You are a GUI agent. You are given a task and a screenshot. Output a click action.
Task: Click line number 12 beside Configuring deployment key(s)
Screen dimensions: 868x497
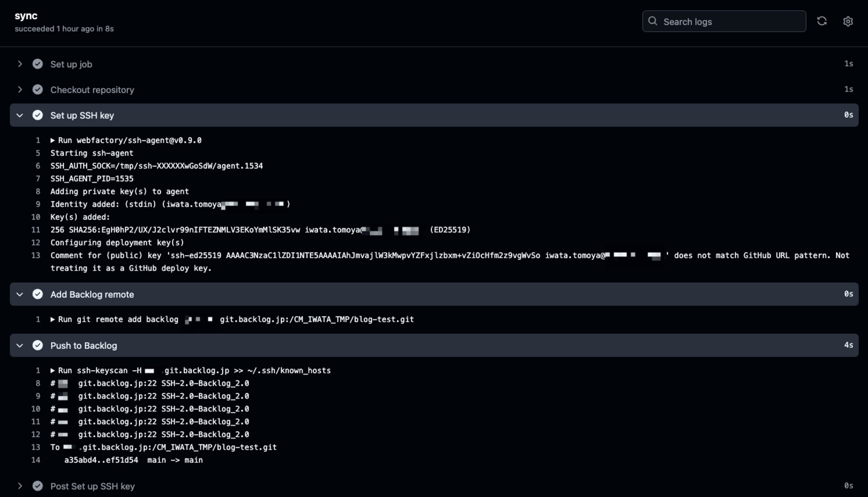pos(36,243)
